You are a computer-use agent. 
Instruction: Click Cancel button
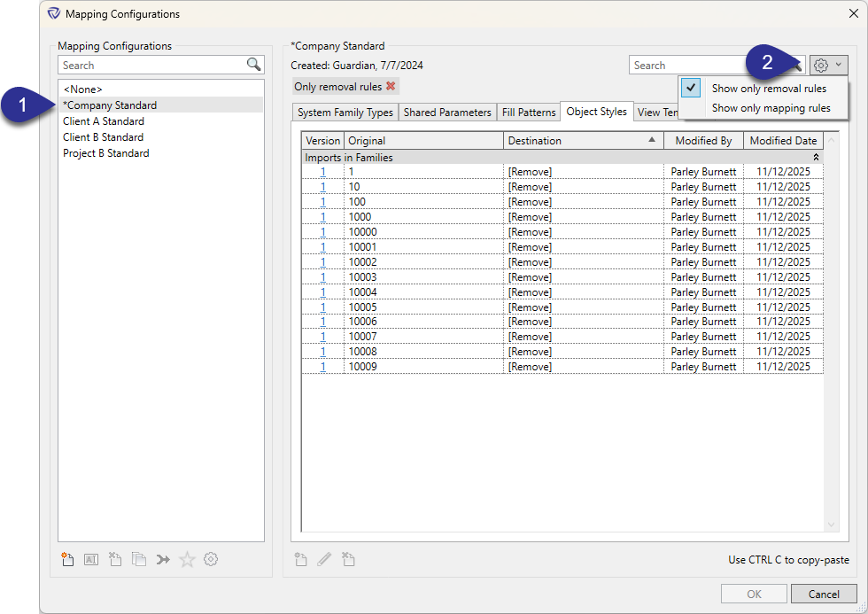[x=824, y=595]
